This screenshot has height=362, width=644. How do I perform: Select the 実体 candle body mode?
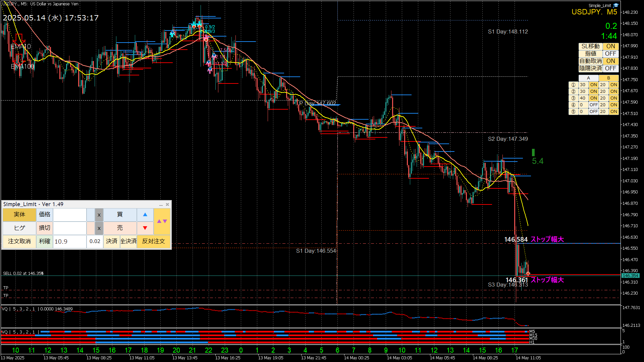tap(19, 215)
